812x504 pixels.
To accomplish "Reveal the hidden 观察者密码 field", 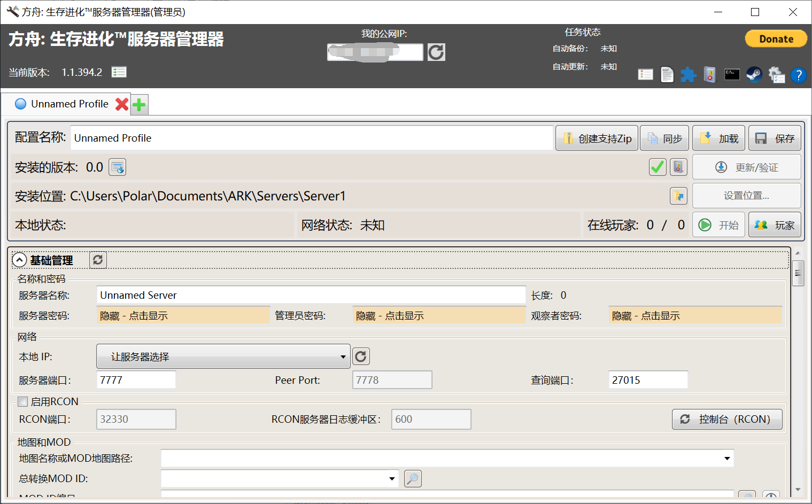I will pyautogui.click(x=695, y=315).
